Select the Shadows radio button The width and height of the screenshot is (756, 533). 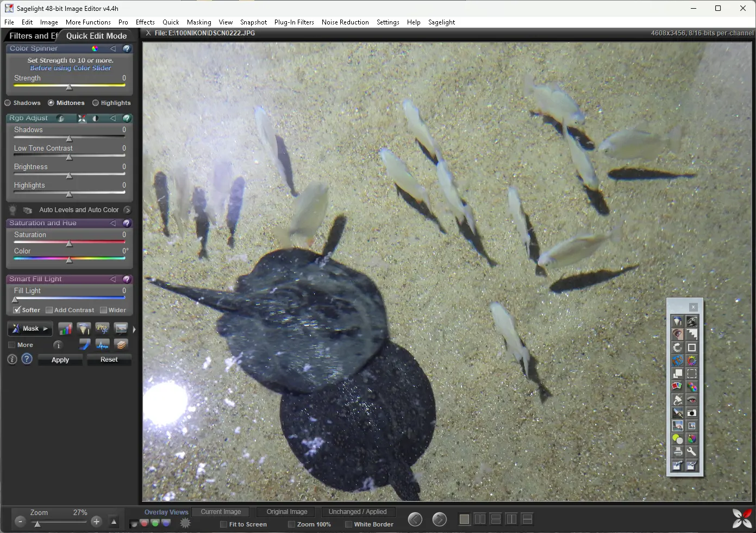8,103
